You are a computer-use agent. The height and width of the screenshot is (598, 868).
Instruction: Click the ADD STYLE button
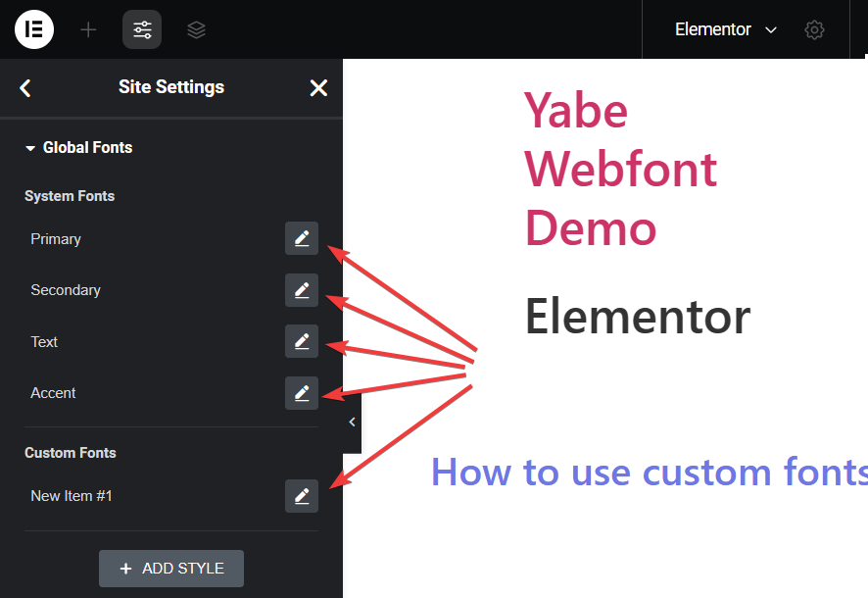171,569
